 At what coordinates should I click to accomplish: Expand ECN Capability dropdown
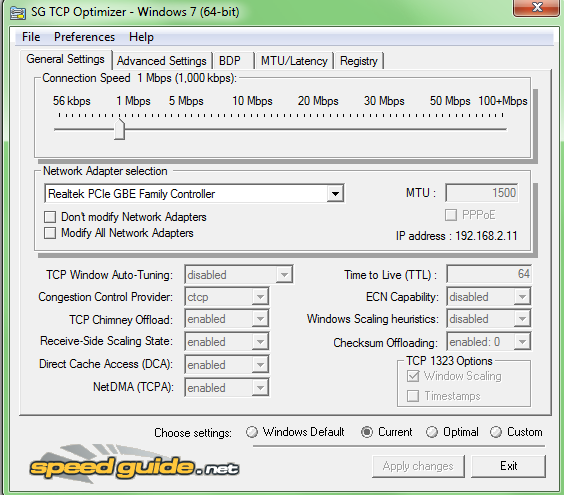[522, 297]
